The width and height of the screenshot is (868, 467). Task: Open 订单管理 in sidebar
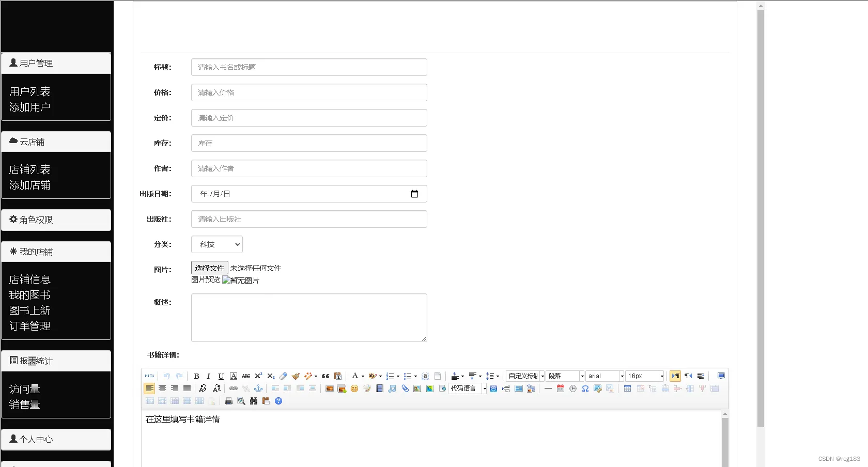[30, 326]
